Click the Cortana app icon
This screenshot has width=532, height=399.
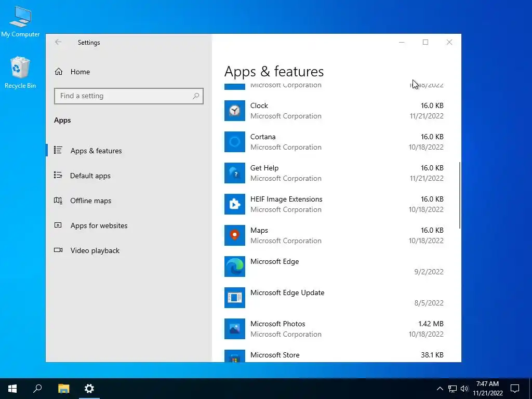[x=234, y=142]
